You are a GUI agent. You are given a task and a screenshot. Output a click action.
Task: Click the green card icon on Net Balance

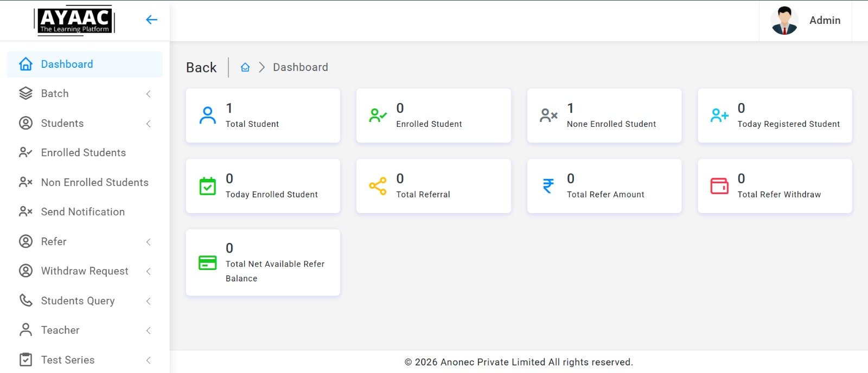coord(207,263)
